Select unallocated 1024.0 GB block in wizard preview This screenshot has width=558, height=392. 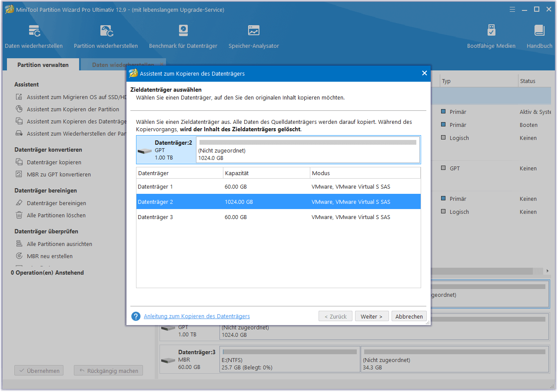click(308, 149)
